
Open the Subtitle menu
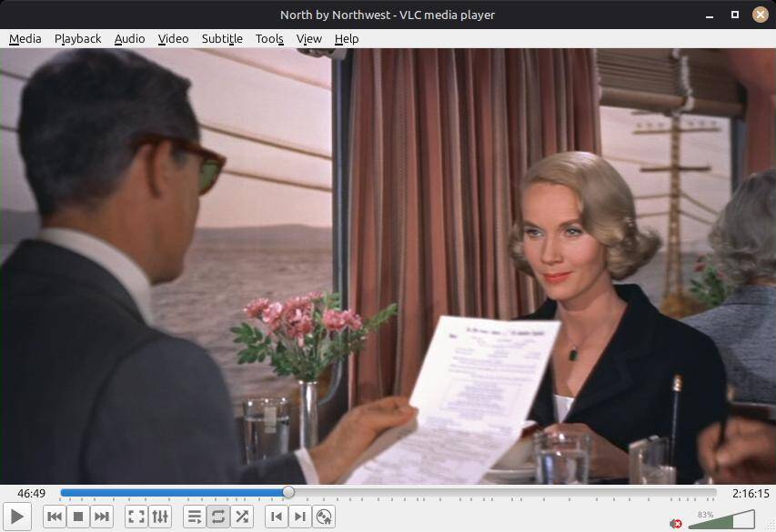[x=222, y=38]
